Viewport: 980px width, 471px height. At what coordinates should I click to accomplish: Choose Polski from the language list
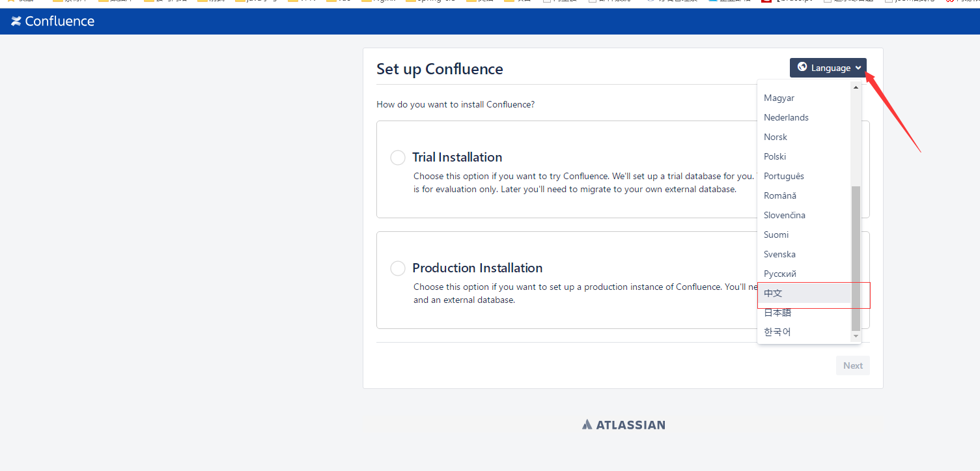tap(804, 156)
